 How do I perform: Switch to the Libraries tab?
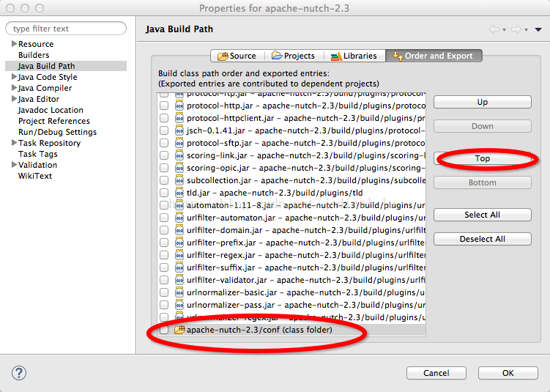[x=354, y=56]
